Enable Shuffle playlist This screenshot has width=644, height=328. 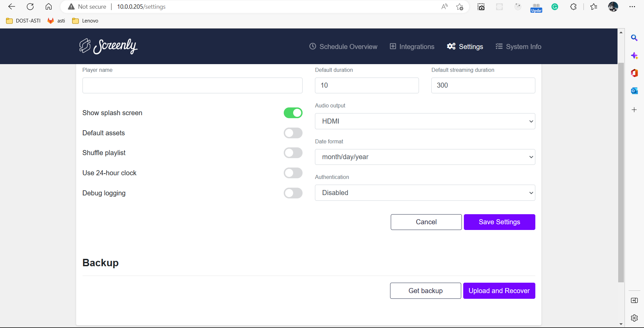[293, 153]
